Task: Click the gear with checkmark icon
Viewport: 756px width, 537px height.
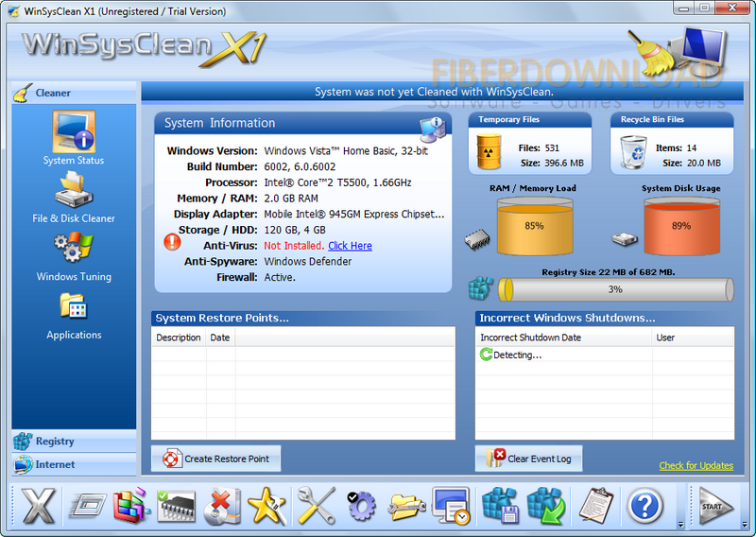Action: (361, 505)
